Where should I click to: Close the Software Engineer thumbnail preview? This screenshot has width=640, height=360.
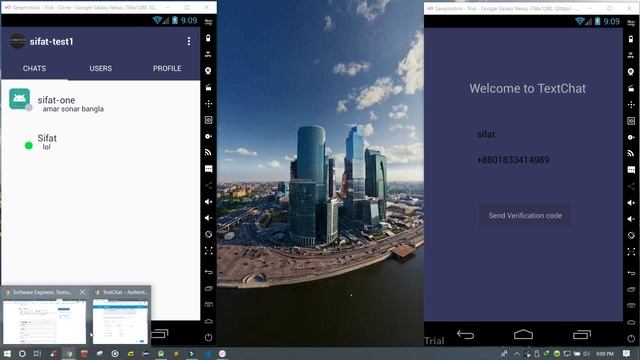click(82, 292)
